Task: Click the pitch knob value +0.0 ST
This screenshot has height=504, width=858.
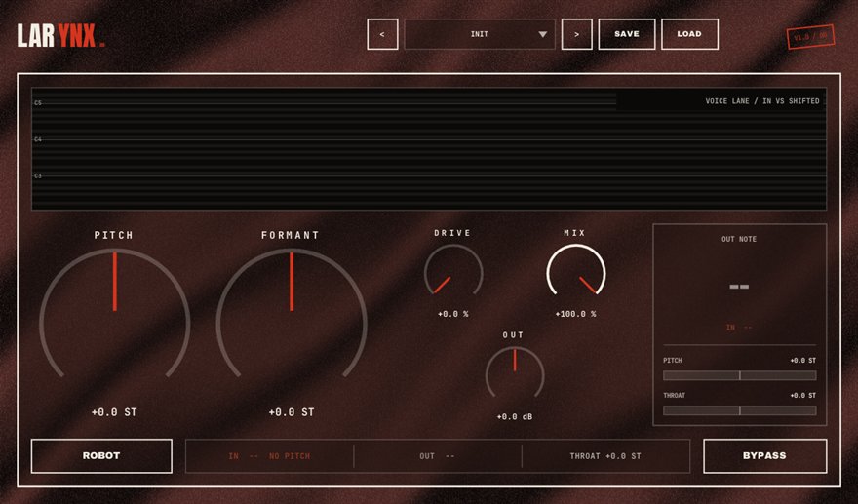Action: tap(114, 412)
